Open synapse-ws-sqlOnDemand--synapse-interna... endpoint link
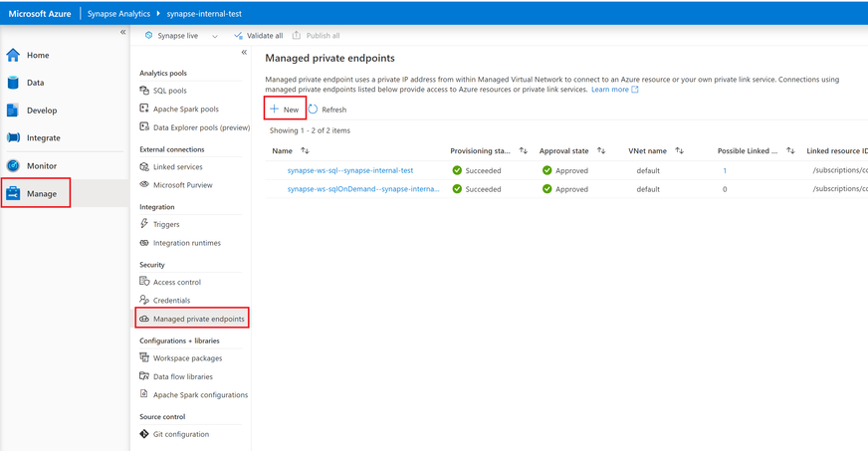This screenshot has height=451, width=868. [x=363, y=189]
